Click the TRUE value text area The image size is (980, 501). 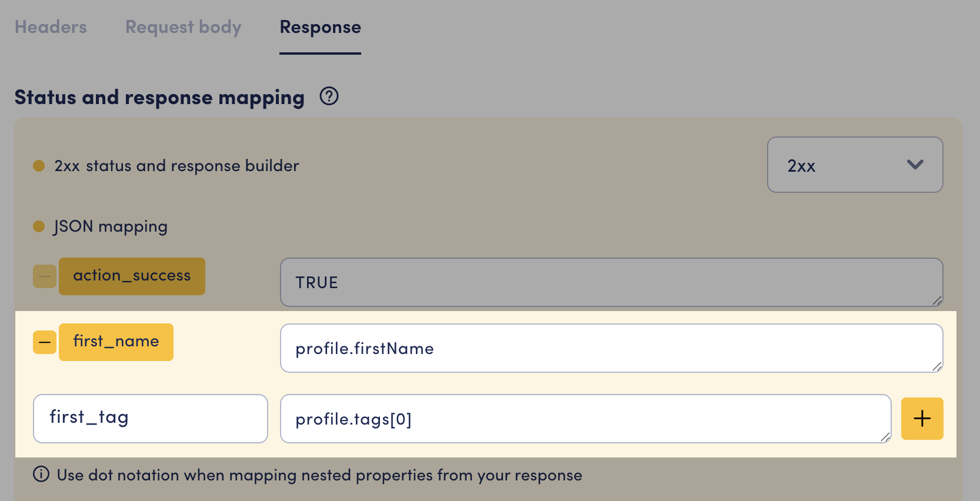click(611, 282)
